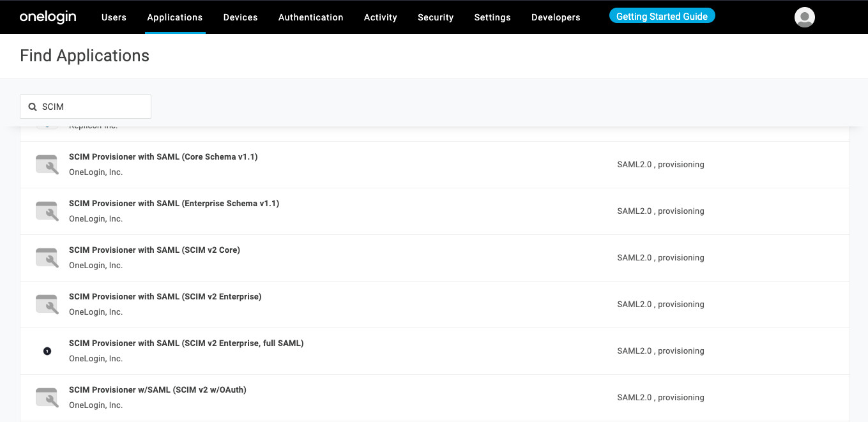Click the OneLogin logo
The image size is (868, 422).
pyautogui.click(x=47, y=17)
